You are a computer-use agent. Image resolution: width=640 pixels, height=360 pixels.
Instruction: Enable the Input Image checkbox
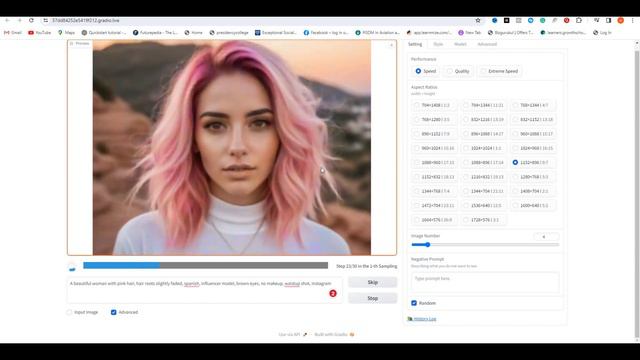click(69, 312)
